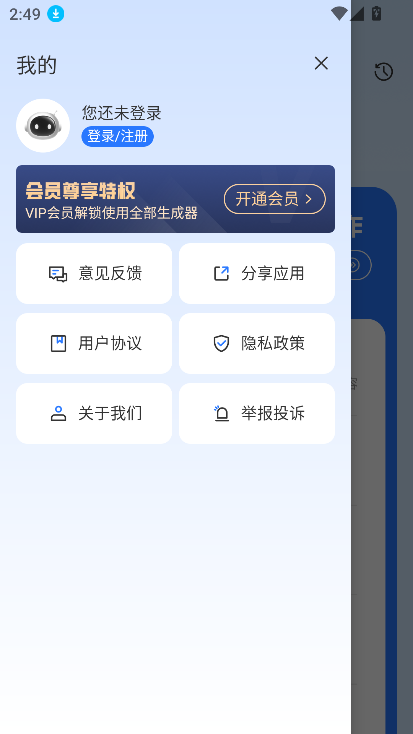Tap the chevron inside 开通会员

pos(309,199)
